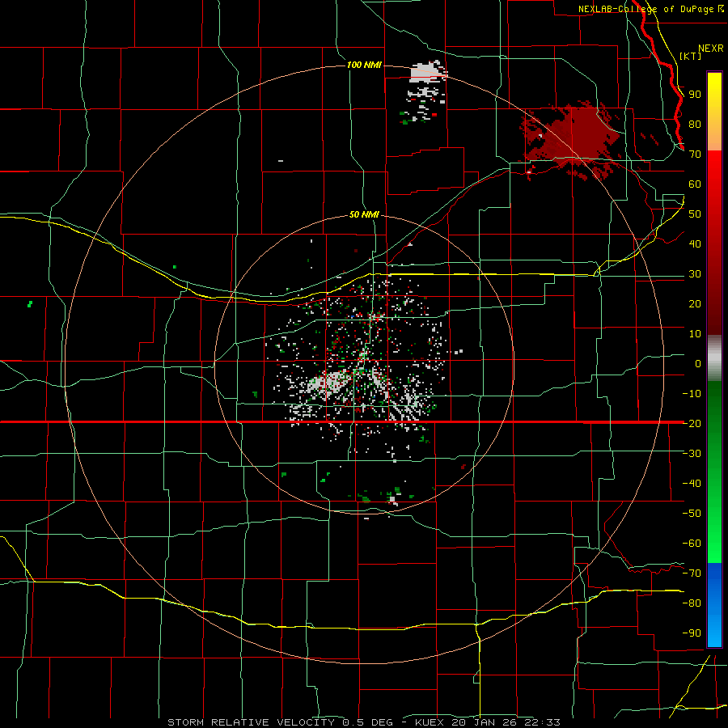Click the '50 NMI' range ring label
The width and height of the screenshot is (728, 728).
click(x=364, y=214)
